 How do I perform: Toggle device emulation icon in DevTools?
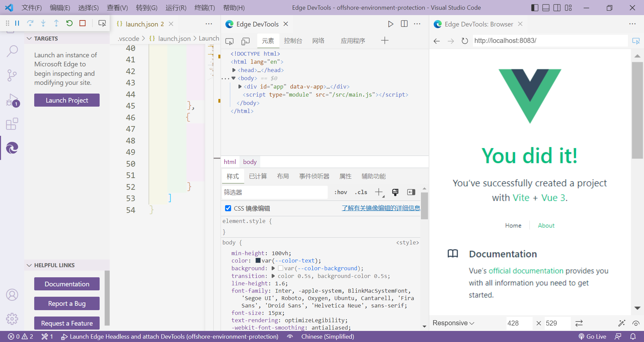[246, 41]
